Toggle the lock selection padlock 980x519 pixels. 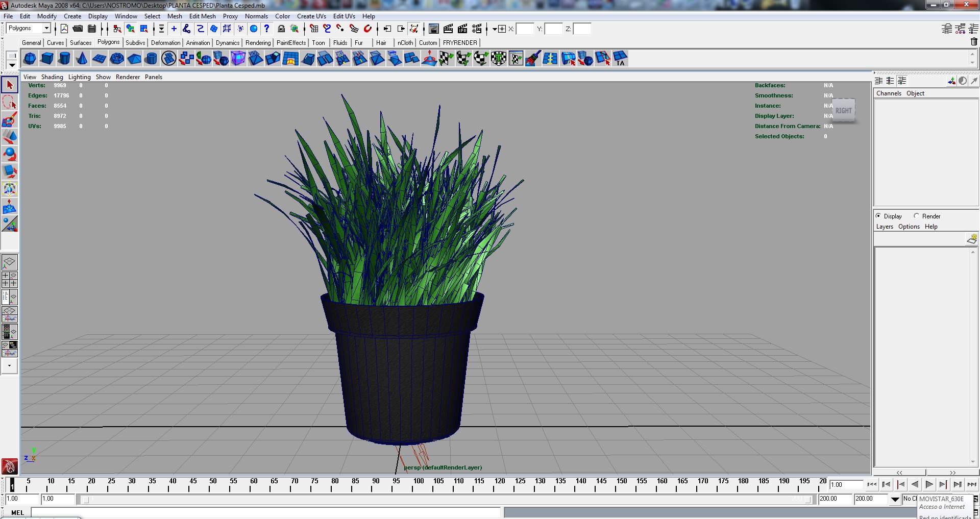281,29
